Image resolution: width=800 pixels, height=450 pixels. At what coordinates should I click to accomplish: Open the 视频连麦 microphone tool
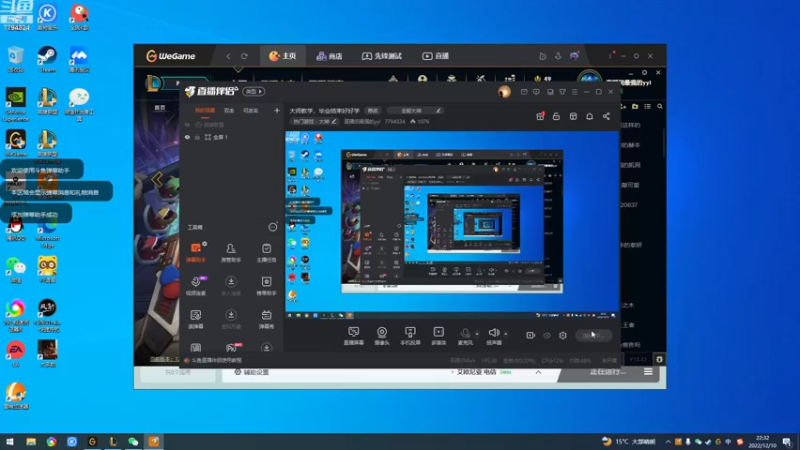pos(196,286)
